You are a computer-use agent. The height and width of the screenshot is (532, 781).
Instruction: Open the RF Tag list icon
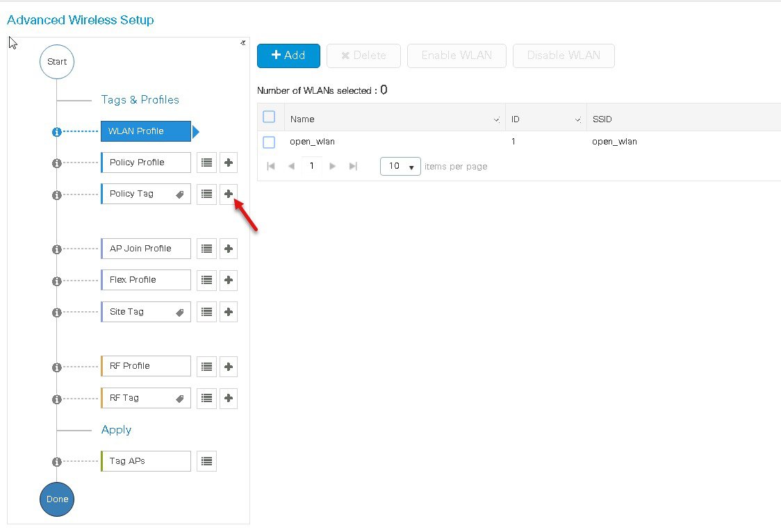pyautogui.click(x=206, y=398)
